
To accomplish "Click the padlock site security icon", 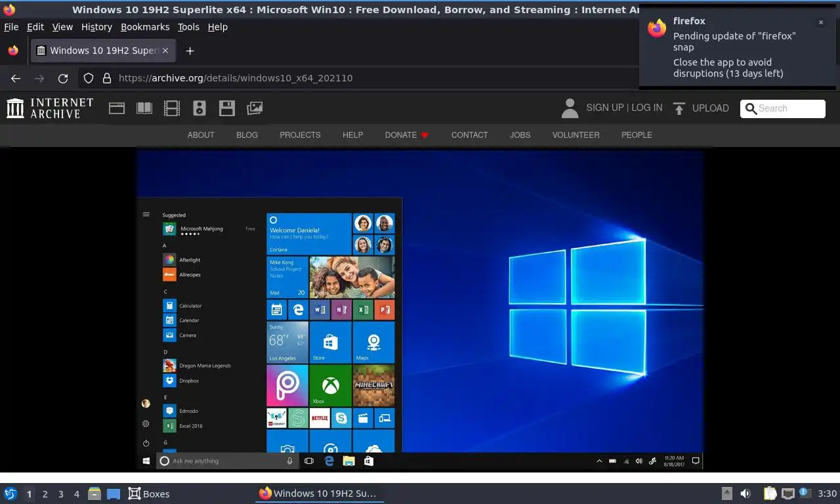I will pyautogui.click(x=107, y=78).
